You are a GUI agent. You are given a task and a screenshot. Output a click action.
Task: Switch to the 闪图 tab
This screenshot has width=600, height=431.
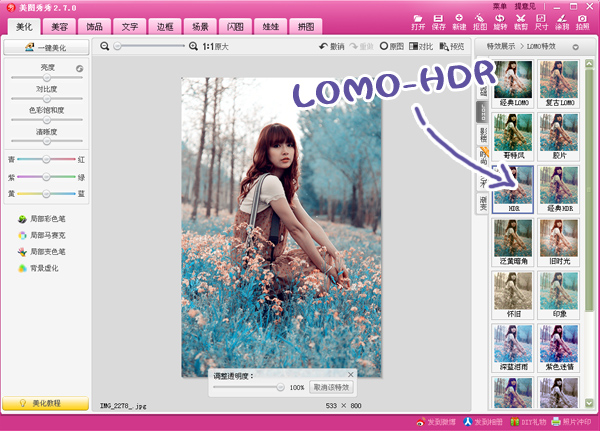[235, 27]
